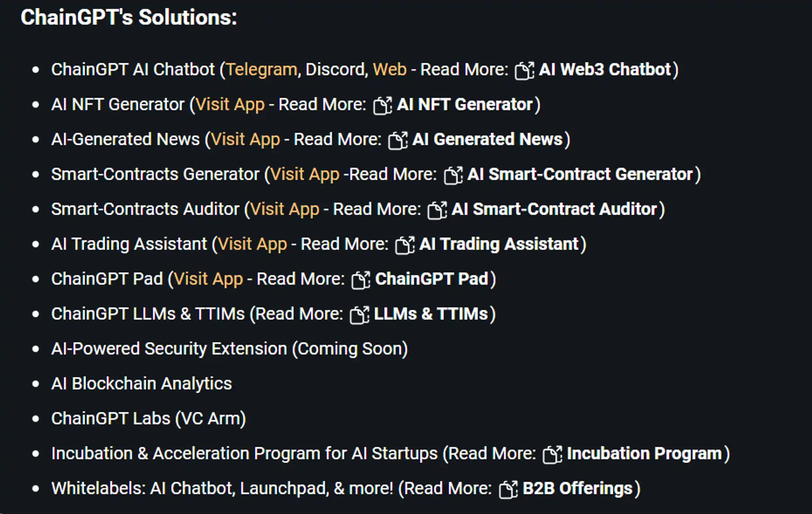This screenshot has width=812, height=514.
Task: Open the LLMs & TTIMs page link
Action: pos(430,314)
